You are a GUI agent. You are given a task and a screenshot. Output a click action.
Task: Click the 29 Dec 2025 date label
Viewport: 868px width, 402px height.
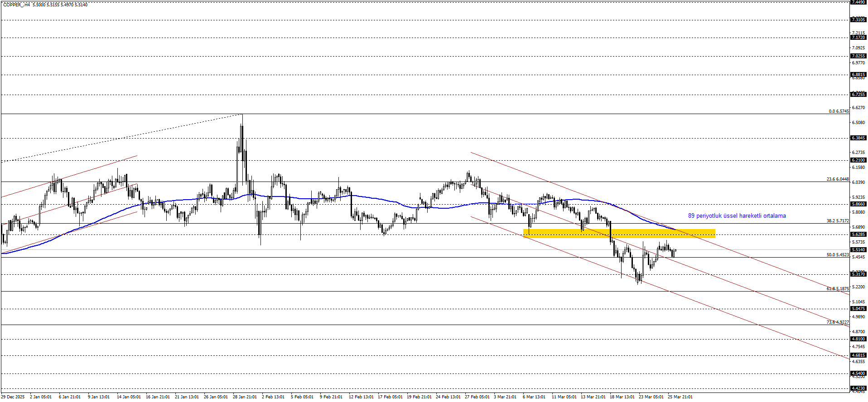(13, 397)
